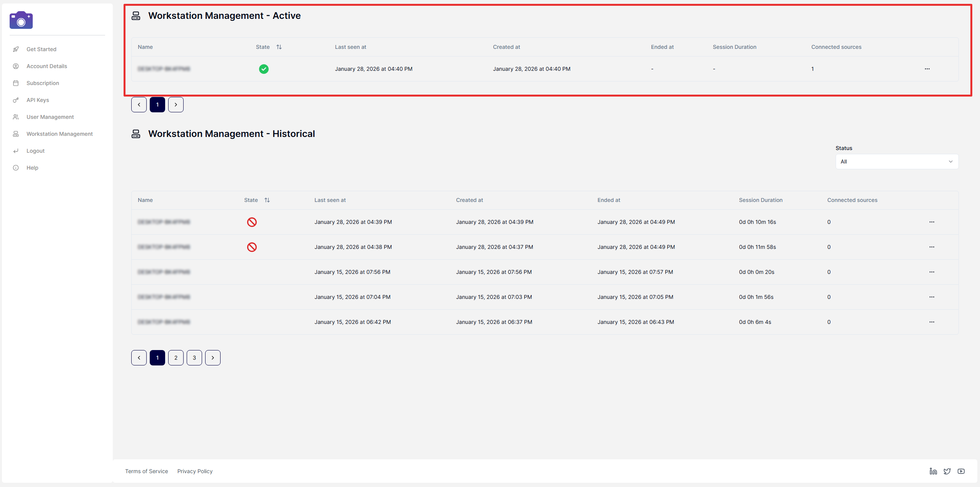Click the blocked state icon for the 11m 58s session

pyautogui.click(x=252, y=247)
